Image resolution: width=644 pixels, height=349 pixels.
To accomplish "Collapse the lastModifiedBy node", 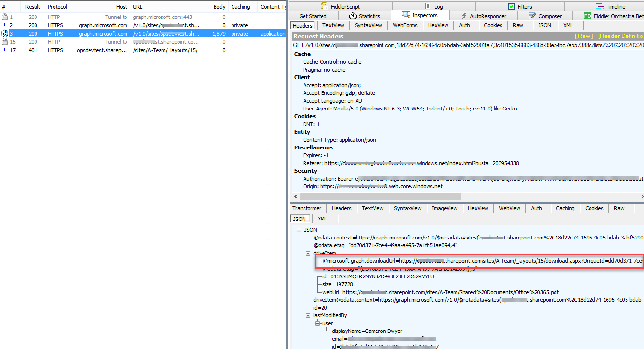I will tap(308, 315).
